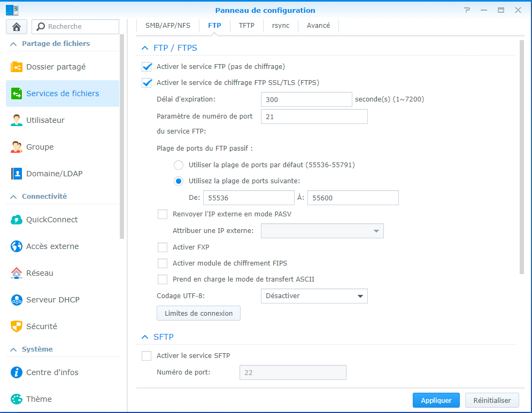Open Groupe icon in sidebar
This screenshot has height=413, width=532.
[x=16, y=147]
